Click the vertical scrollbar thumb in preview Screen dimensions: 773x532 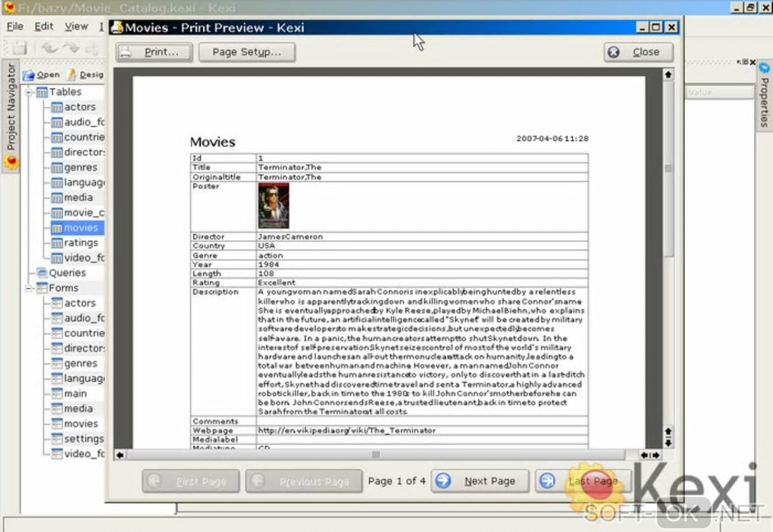pyautogui.click(x=668, y=169)
